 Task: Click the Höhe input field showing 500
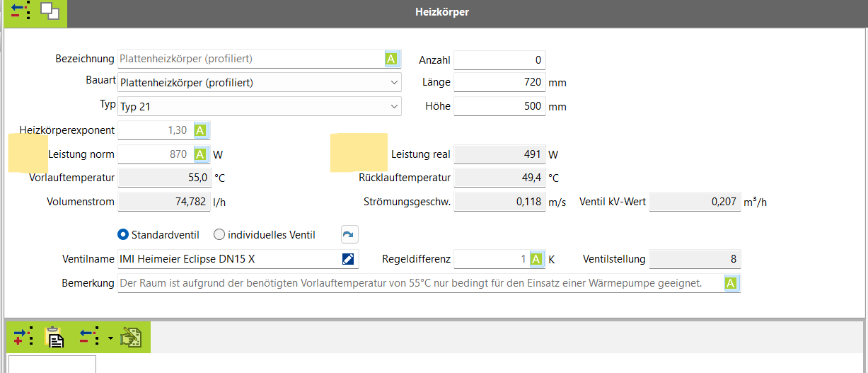click(x=499, y=107)
